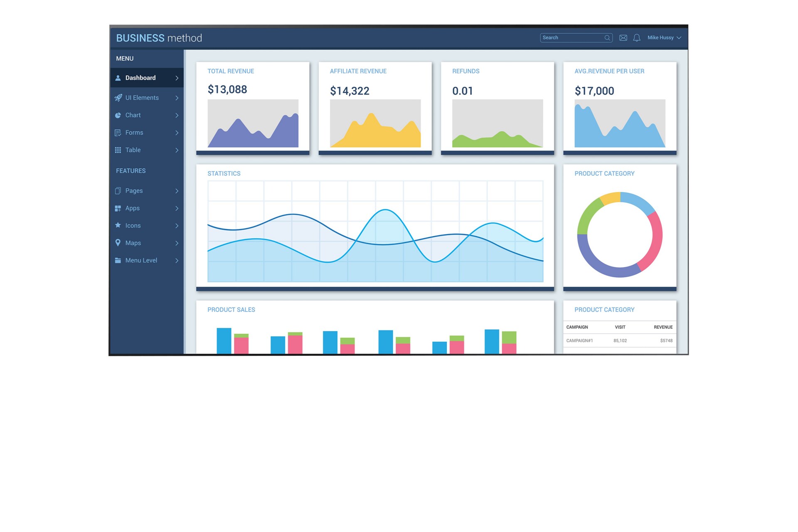Click the UI Elements rocket icon

pyautogui.click(x=118, y=98)
